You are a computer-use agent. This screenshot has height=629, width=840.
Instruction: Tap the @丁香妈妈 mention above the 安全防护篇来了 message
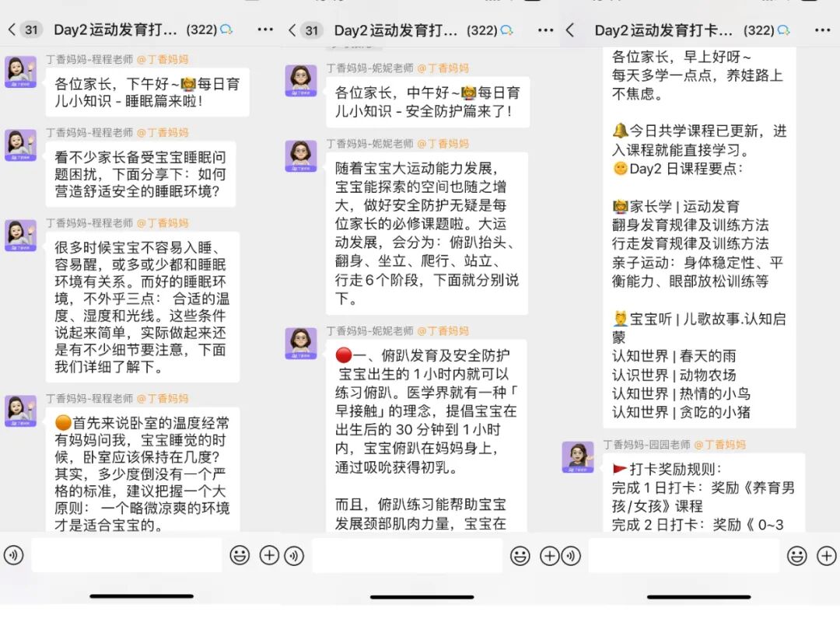point(443,68)
